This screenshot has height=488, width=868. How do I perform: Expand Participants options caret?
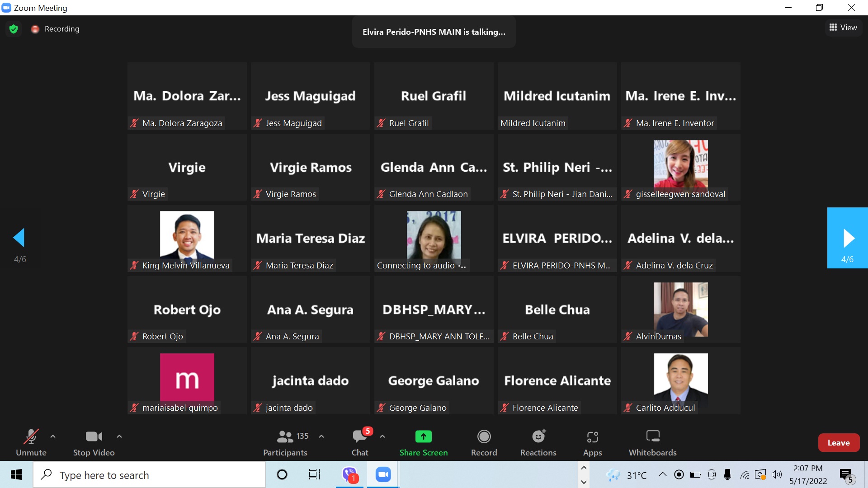tap(321, 436)
